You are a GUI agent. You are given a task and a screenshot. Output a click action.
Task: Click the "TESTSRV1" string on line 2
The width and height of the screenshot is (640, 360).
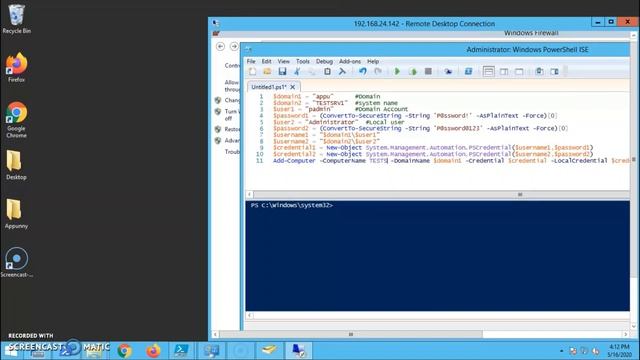pyautogui.click(x=330, y=103)
